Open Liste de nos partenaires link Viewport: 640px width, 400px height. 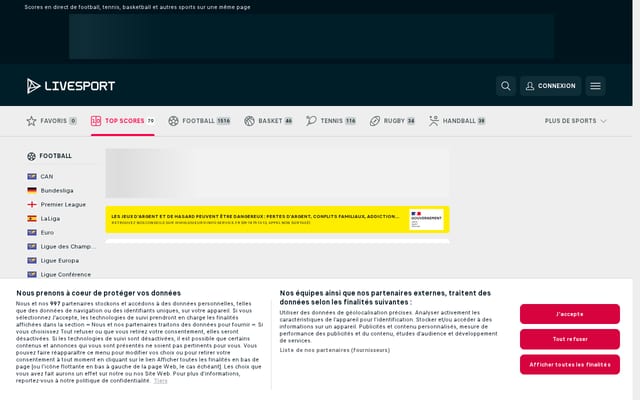click(335, 350)
